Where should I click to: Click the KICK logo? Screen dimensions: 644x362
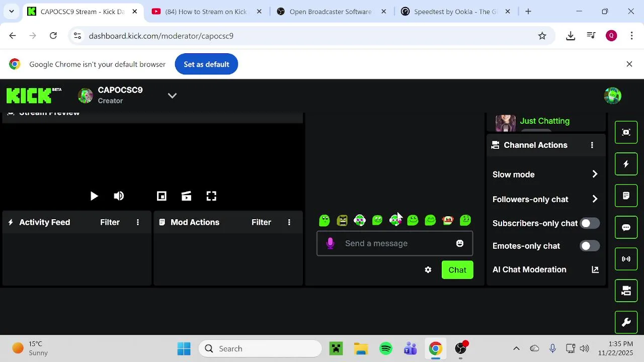pos(34,95)
